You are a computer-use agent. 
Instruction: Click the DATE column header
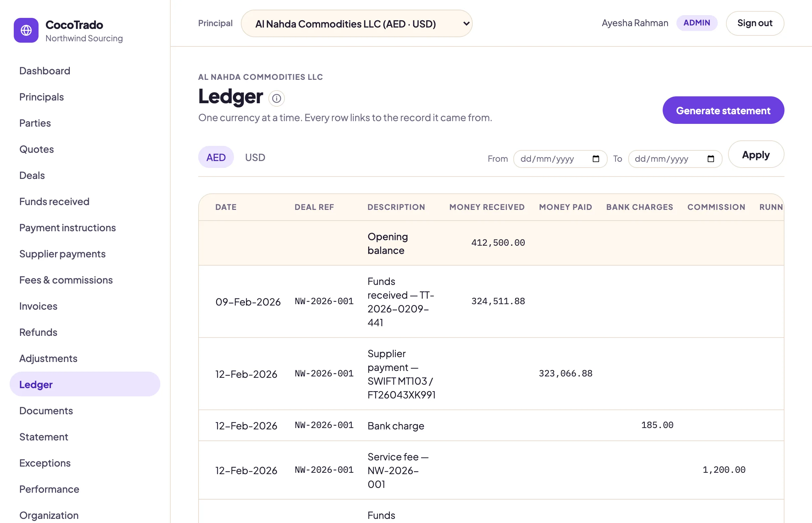pyautogui.click(x=226, y=207)
